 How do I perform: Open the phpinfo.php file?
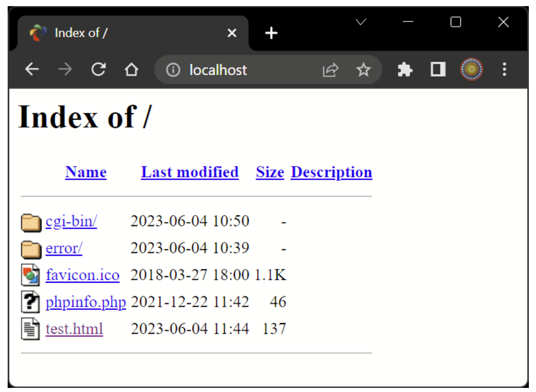[x=85, y=302]
